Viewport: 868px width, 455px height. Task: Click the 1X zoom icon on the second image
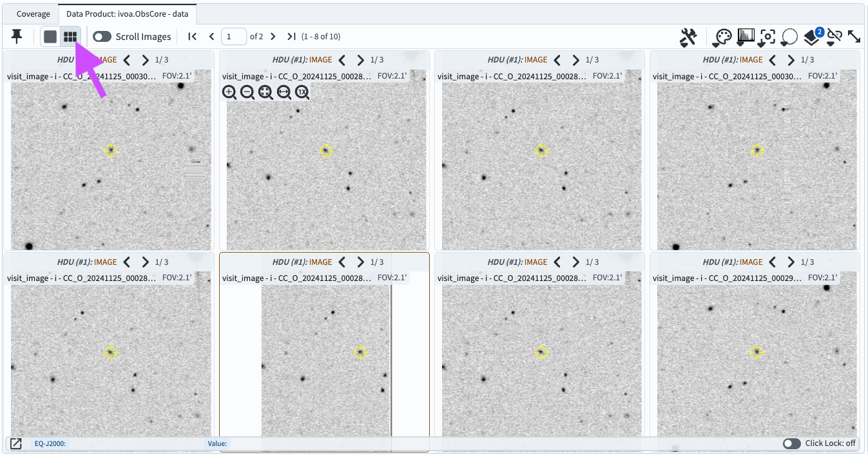click(x=302, y=92)
